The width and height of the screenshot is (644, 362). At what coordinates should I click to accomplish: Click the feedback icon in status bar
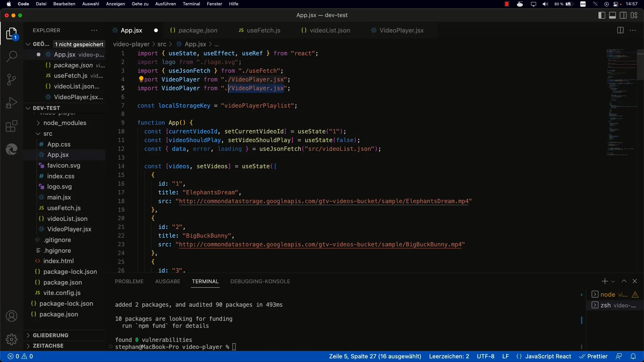click(619, 356)
